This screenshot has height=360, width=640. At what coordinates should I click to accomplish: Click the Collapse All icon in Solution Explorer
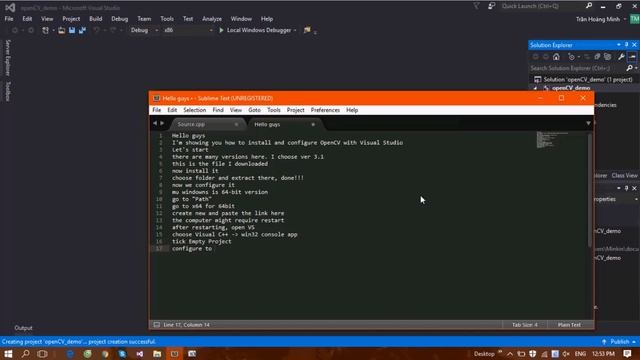coord(597,57)
